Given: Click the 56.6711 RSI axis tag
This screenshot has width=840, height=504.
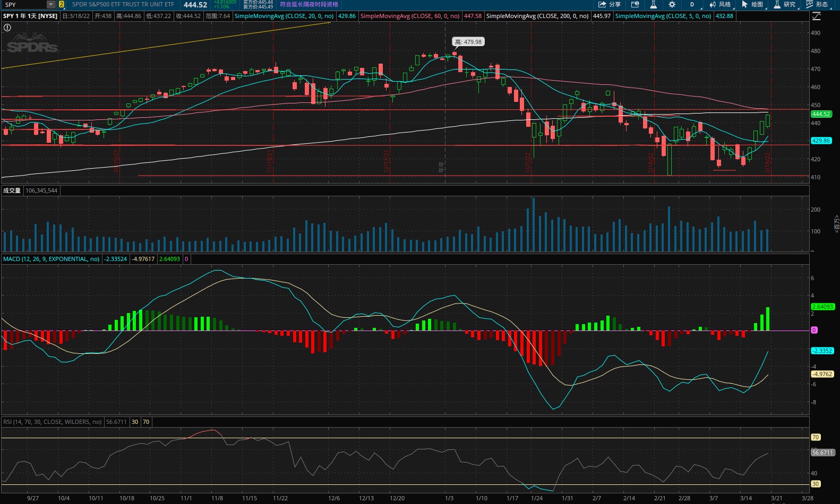Looking at the screenshot, I should click(x=822, y=453).
